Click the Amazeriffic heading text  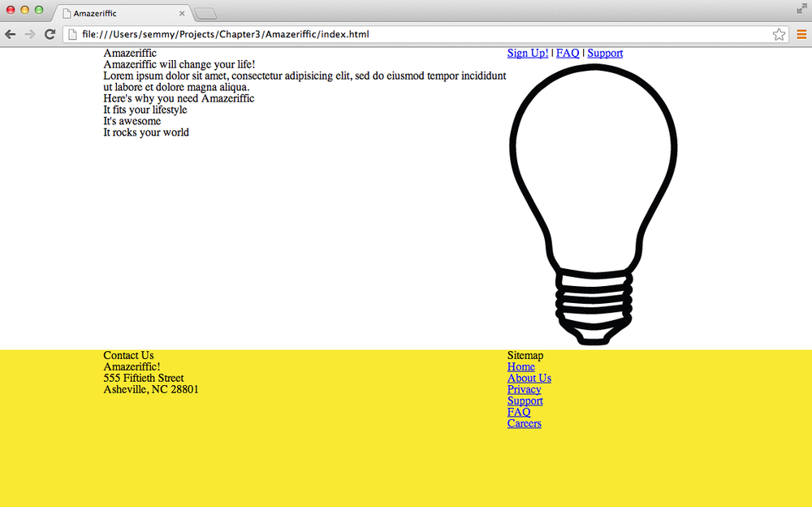pos(130,53)
